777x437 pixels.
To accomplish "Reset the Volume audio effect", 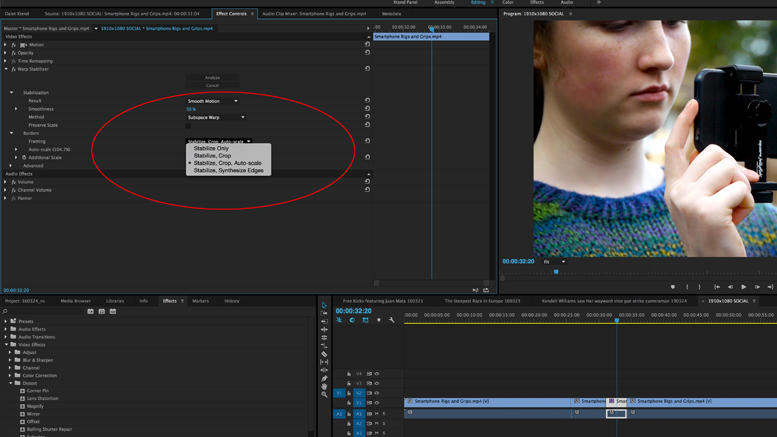I will point(367,181).
